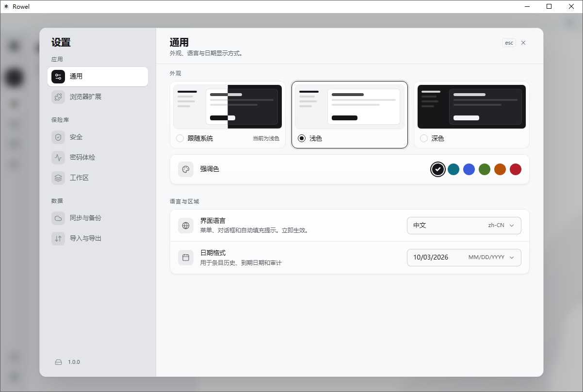The width and height of the screenshot is (583, 392).
Task: Click the 用于条目历史、到期日期和审计 description text
Action: point(241,263)
